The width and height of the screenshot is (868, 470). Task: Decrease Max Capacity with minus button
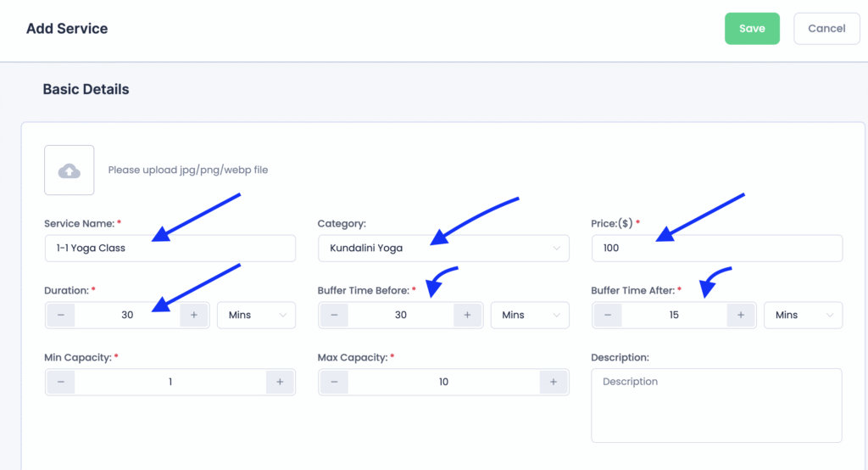[334, 382]
